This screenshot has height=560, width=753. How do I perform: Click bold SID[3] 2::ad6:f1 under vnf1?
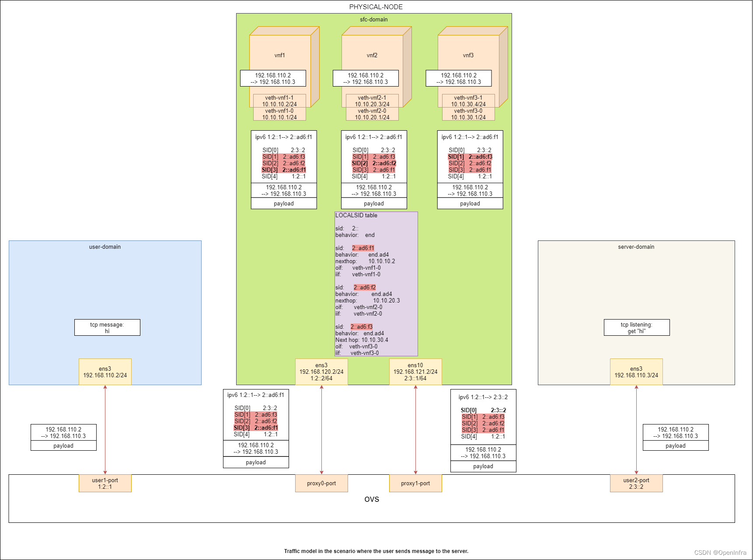(x=284, y=170)
